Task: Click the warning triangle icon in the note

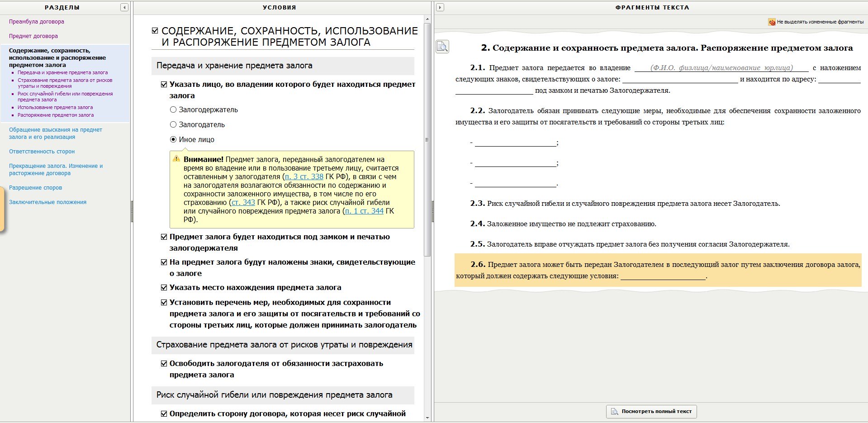Action: coord(176,159)
